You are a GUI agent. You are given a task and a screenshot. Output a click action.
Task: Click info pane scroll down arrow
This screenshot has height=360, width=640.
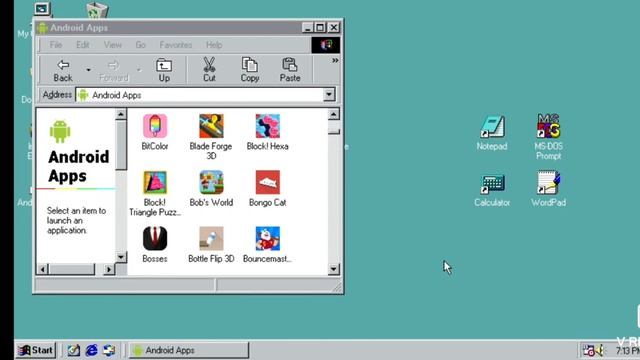pos(121,257)
